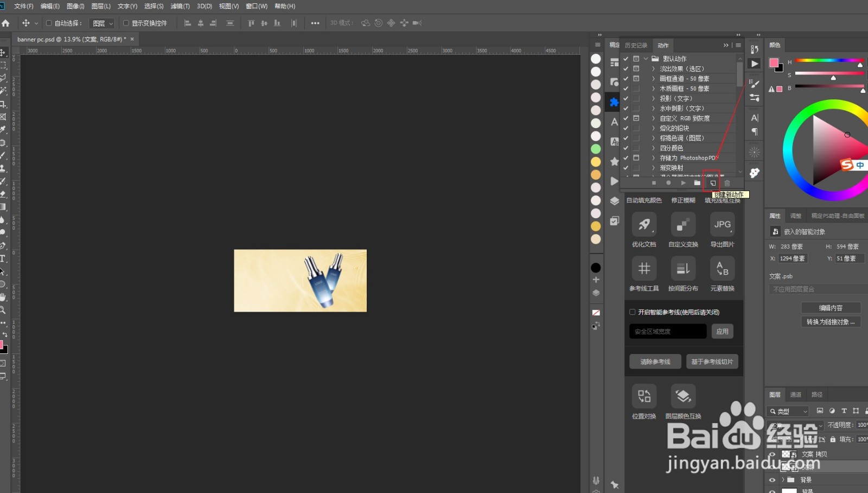Viewport: 868px width, 493px height.
Task: Click the play selection button in Actions panel
Action: coord(683,183)
